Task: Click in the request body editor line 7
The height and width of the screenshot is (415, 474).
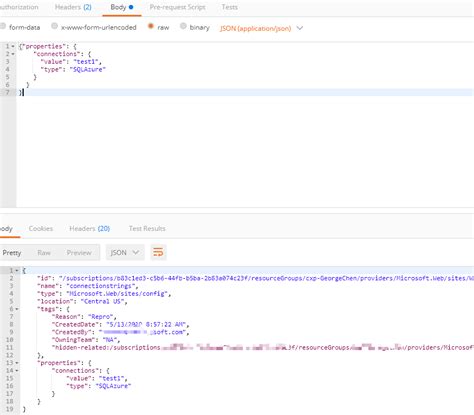Action: pos(245,92)
